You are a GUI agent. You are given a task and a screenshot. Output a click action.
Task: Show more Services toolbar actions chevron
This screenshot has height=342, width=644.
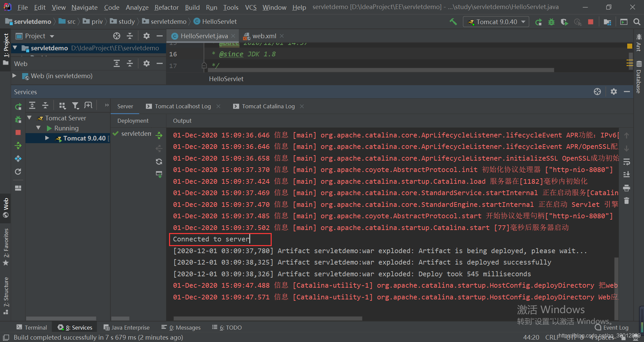click(107, 105)
